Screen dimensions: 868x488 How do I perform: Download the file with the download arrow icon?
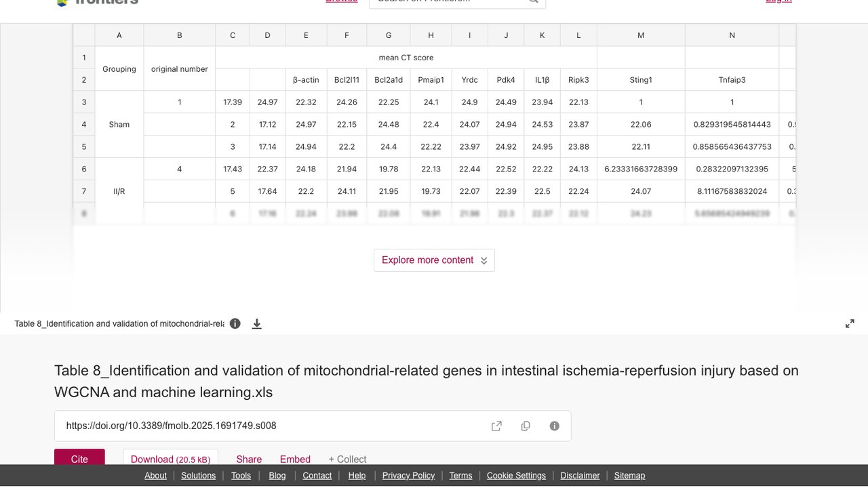coord(257,324)
